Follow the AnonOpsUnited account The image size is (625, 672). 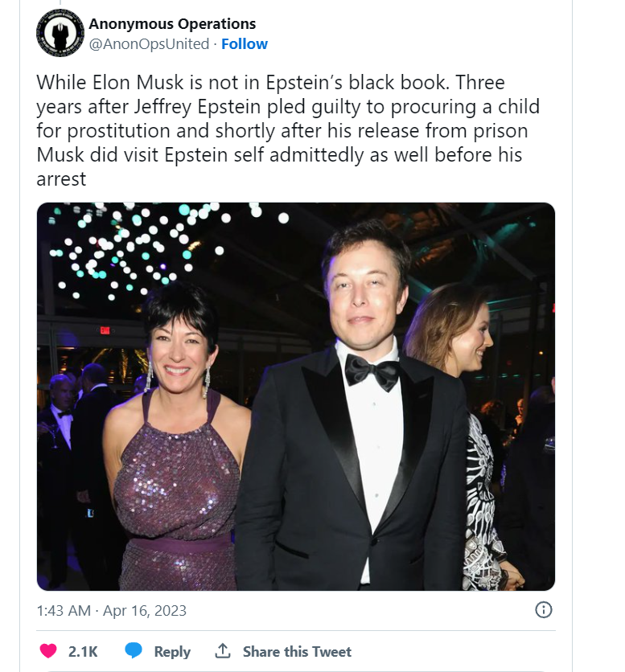tap(245, 44)
